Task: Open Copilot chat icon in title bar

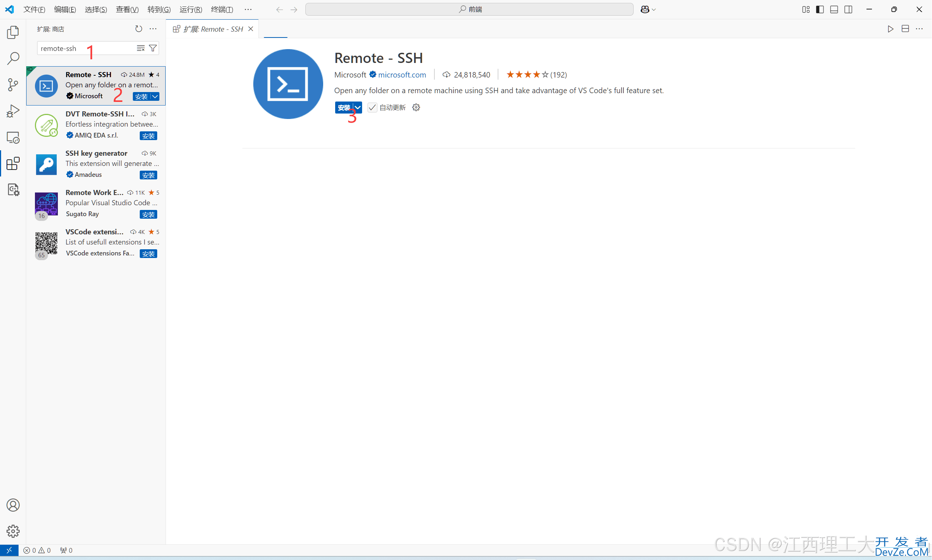Action: click(645, 9)
